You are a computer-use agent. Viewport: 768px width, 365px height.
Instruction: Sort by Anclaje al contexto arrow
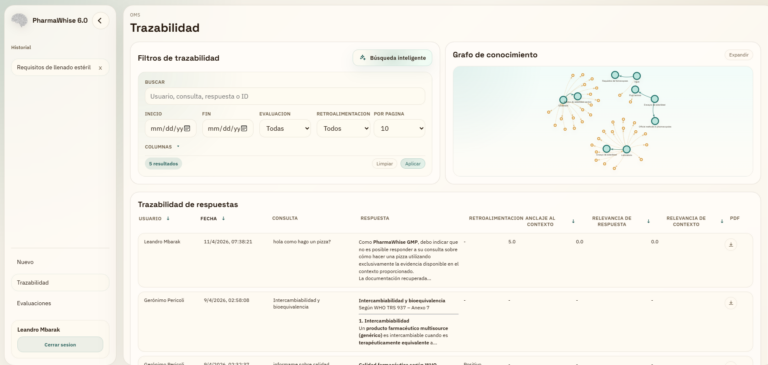pyautogui.click(x=573, y=221)
